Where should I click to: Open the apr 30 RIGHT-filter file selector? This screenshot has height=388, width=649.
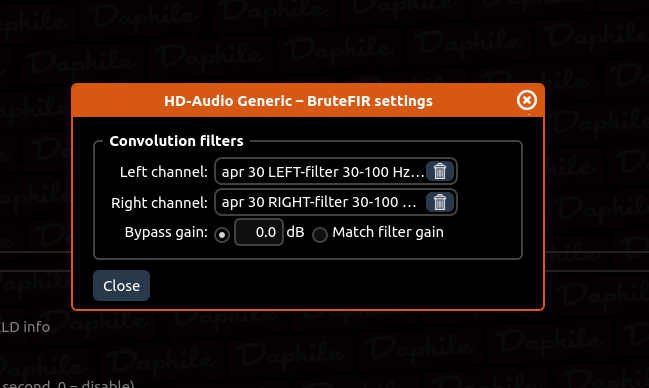coord(321,202)
